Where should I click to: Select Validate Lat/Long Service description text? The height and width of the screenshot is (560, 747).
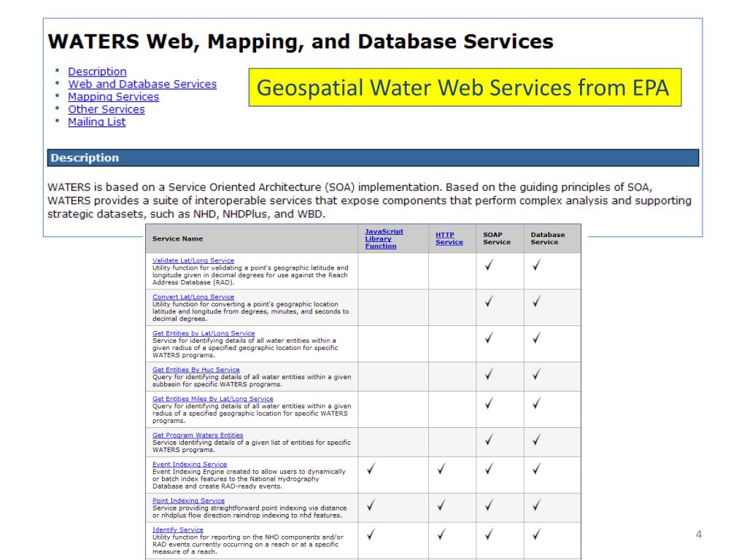(250, 275)
